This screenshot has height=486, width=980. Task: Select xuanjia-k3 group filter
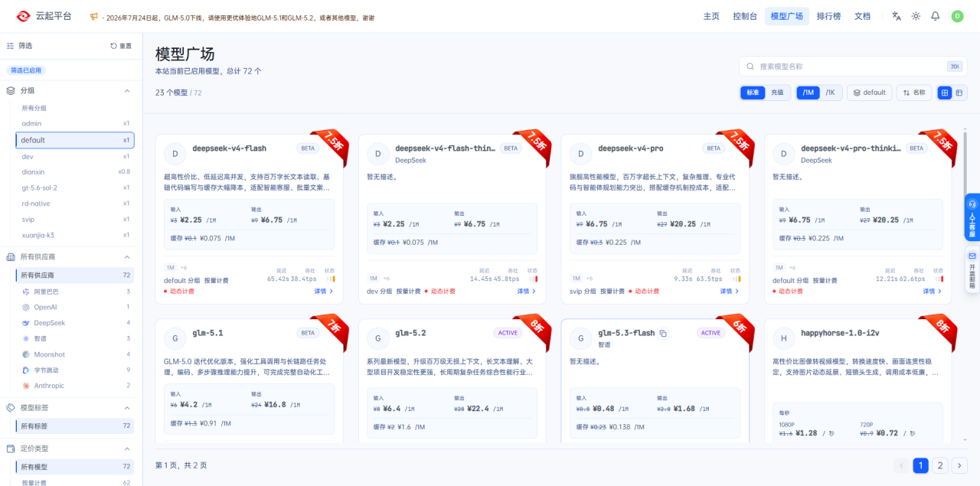click(x=75, y=235)
